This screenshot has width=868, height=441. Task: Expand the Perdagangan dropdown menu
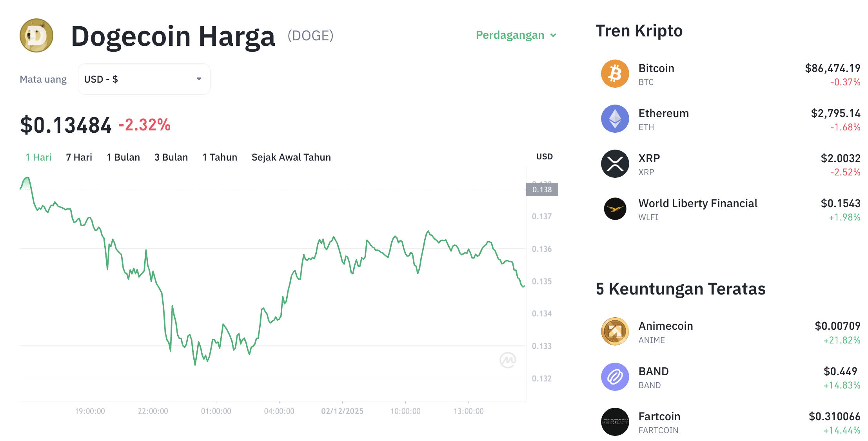click(x=515, y=35)
